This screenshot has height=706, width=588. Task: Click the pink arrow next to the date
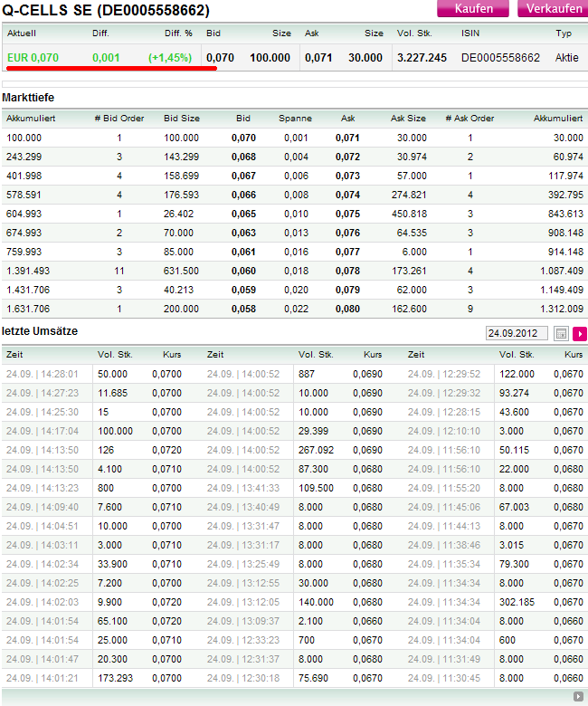click(580, 334)
